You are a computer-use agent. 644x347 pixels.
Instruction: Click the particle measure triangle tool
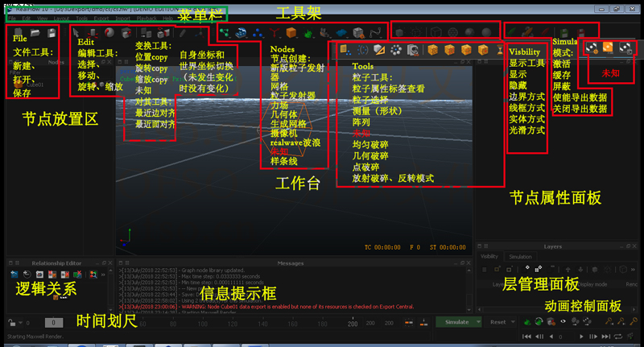(382, 50)
